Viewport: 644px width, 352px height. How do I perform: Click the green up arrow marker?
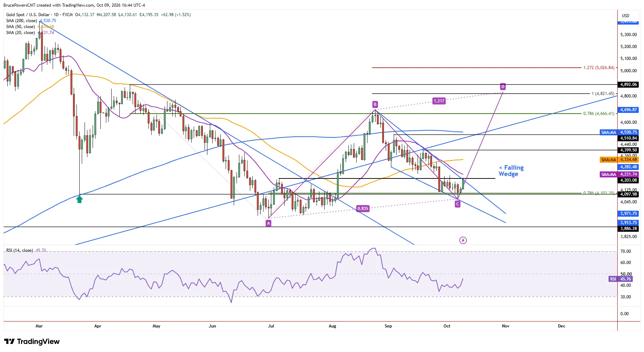(x=80, y=199)
